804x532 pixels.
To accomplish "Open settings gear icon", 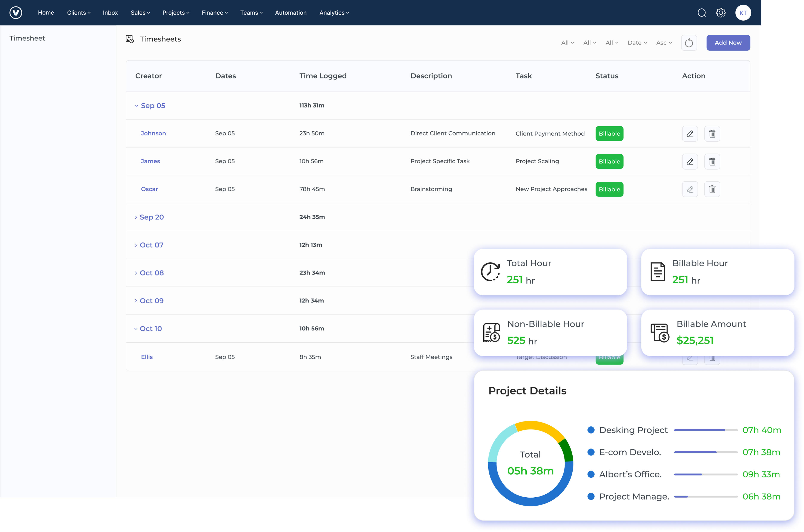I will pyautogui.click(x=721, y=13).
